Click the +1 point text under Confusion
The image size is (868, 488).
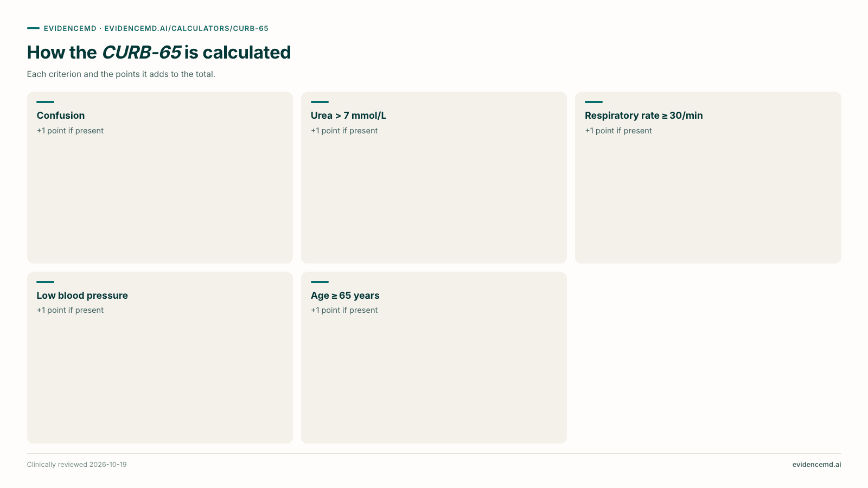tap(70, 131)
